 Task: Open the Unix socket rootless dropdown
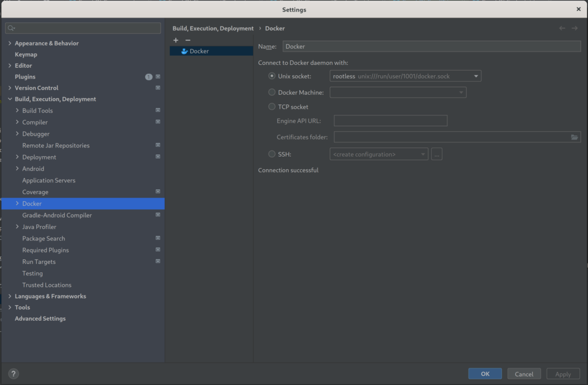tap(405, 76)
